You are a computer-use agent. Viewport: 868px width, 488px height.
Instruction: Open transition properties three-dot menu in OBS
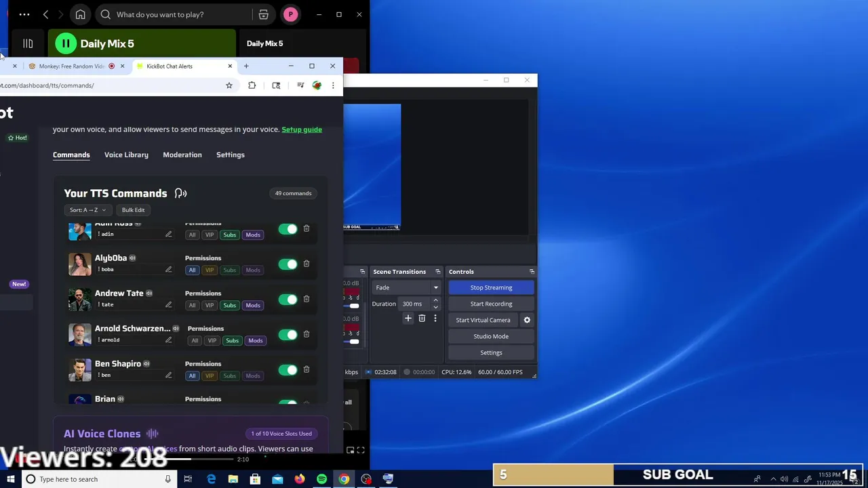pyautogui.click(x=435, y=318)
